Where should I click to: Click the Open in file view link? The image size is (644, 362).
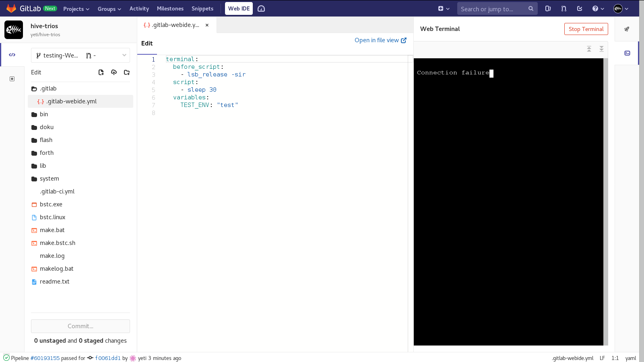tap(380, 40)
